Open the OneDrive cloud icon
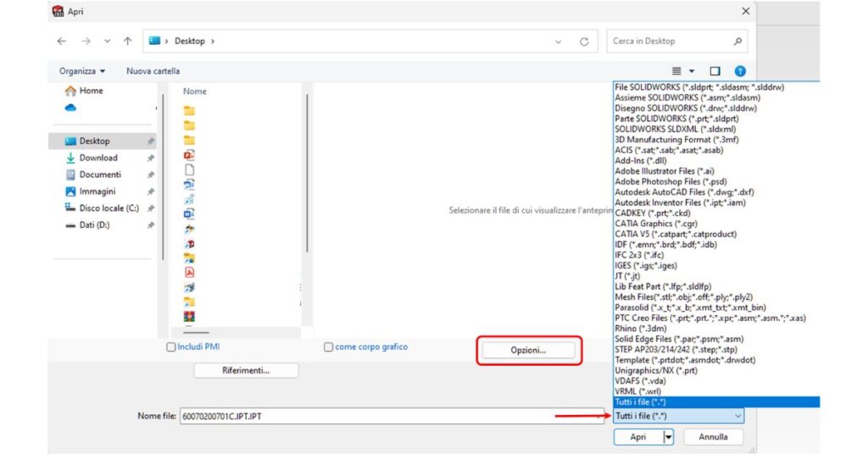This screenshot has height=454, width=868. [x=70, y=108]
